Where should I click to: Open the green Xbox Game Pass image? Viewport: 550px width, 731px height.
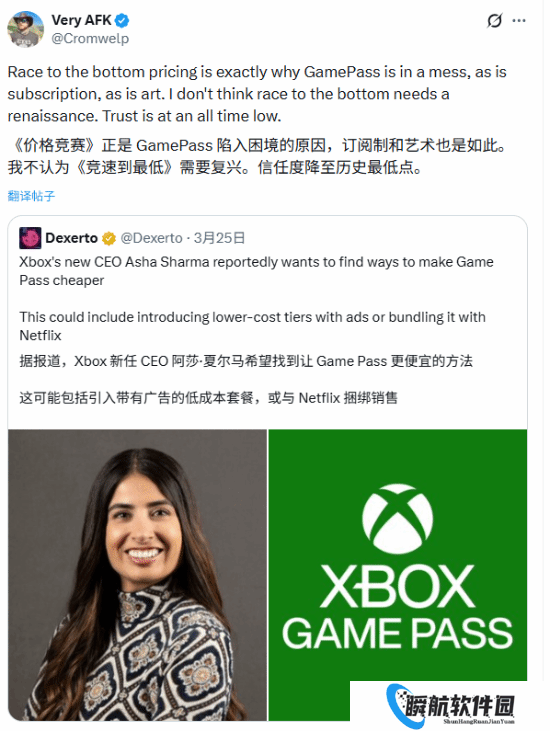pos(398,555)
